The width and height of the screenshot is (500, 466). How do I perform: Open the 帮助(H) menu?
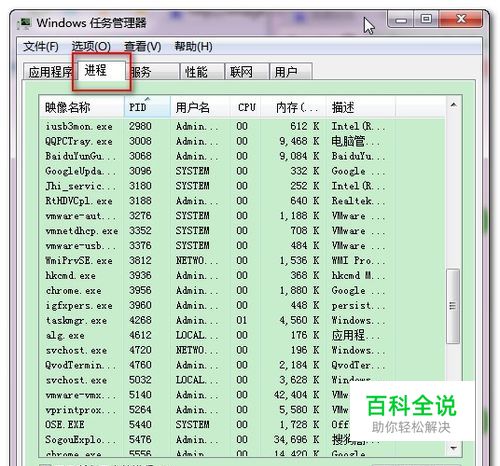tap(193, 46)
